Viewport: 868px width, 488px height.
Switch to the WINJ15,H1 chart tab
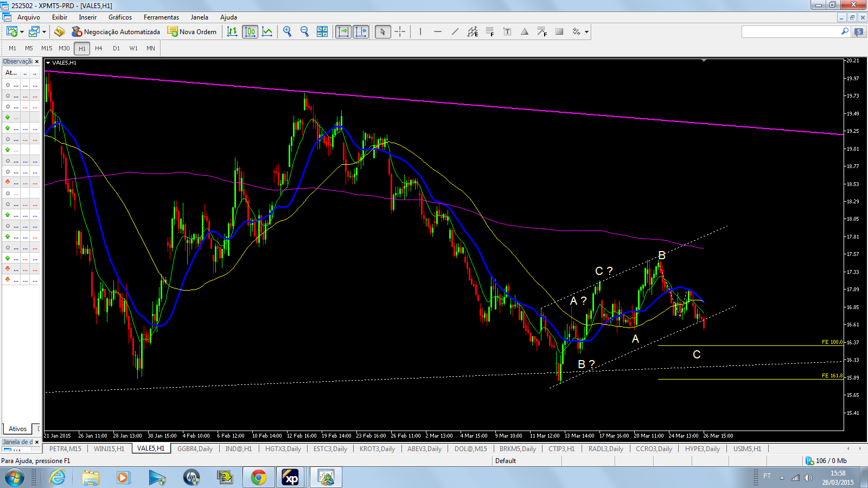109,448
